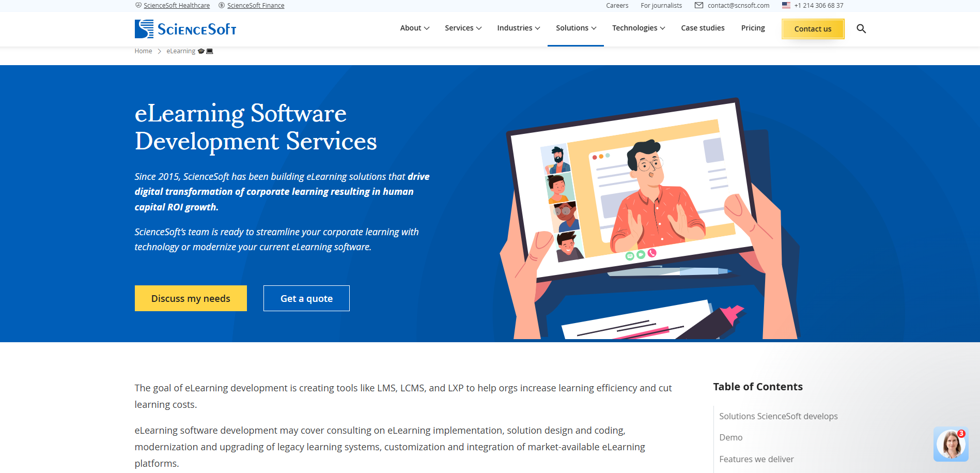Click Discuss my needs button
Viewport: 980px width, 473px height.
(191, 298)
